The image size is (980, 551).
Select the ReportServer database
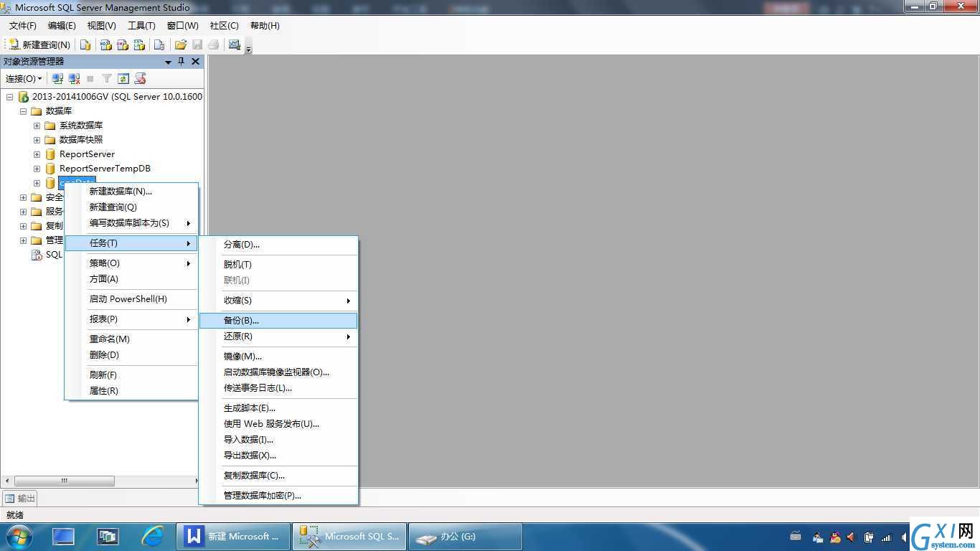pyautogui.click(x=87, y=154)
